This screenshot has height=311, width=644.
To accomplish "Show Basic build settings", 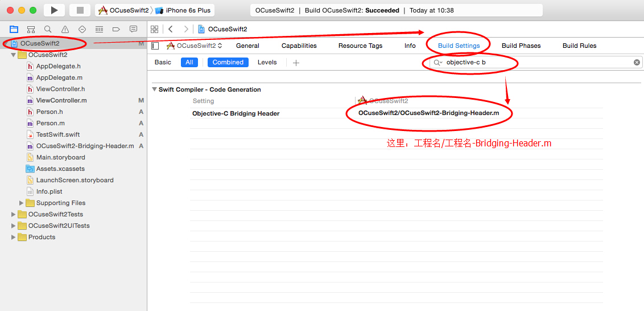I will pyautogui.click(x=163, y=63).
